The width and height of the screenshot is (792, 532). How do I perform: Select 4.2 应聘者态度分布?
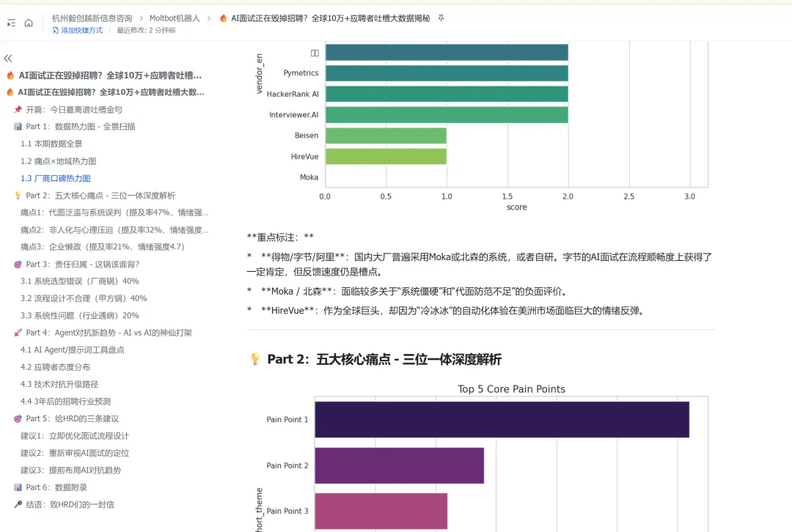point(55,367)
